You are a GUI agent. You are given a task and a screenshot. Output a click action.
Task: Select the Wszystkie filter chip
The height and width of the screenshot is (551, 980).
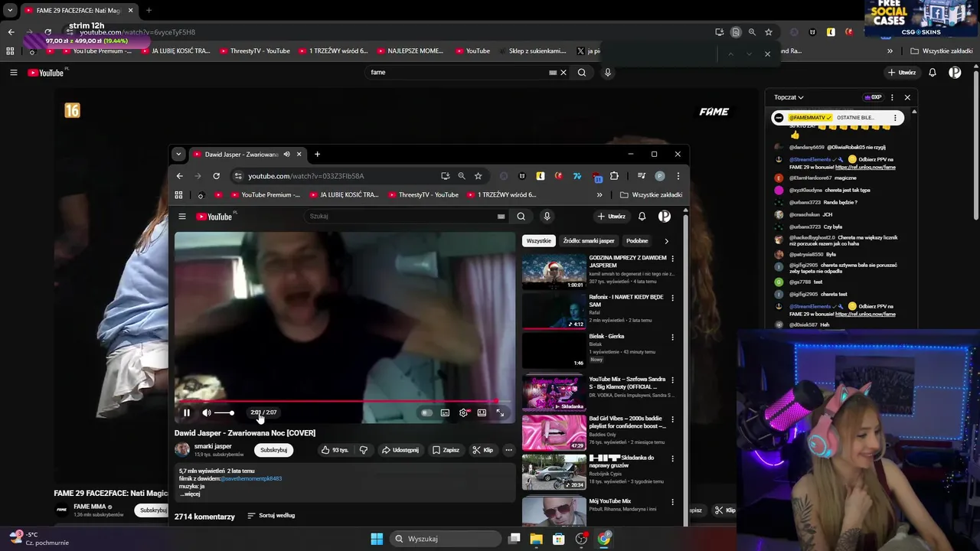coord(538,241)
